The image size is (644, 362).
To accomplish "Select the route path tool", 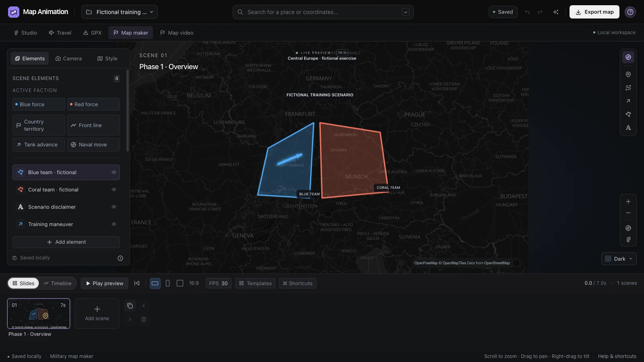I will coord(628,88).
